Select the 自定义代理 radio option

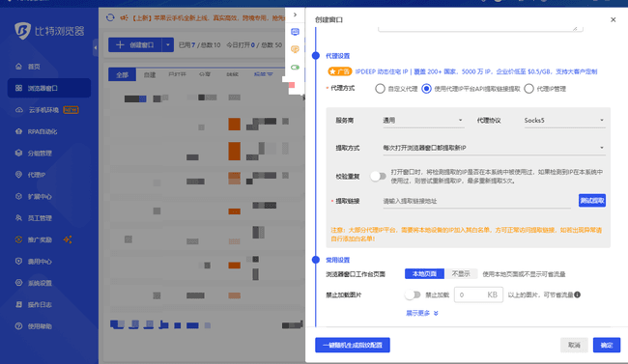(380, 89)
